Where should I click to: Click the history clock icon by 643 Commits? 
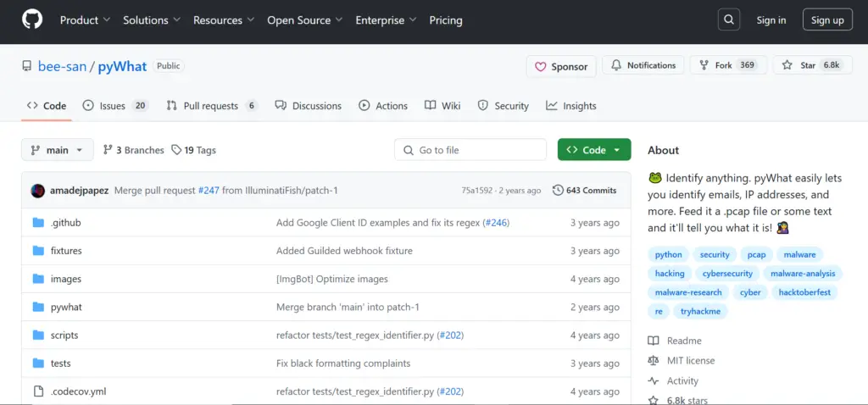558,191
